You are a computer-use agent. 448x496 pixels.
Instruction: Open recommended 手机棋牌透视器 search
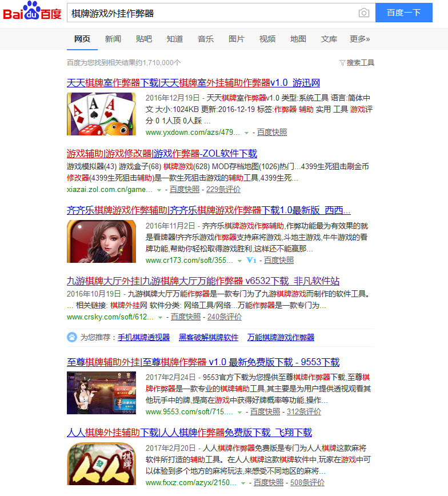tap(143, 338)
